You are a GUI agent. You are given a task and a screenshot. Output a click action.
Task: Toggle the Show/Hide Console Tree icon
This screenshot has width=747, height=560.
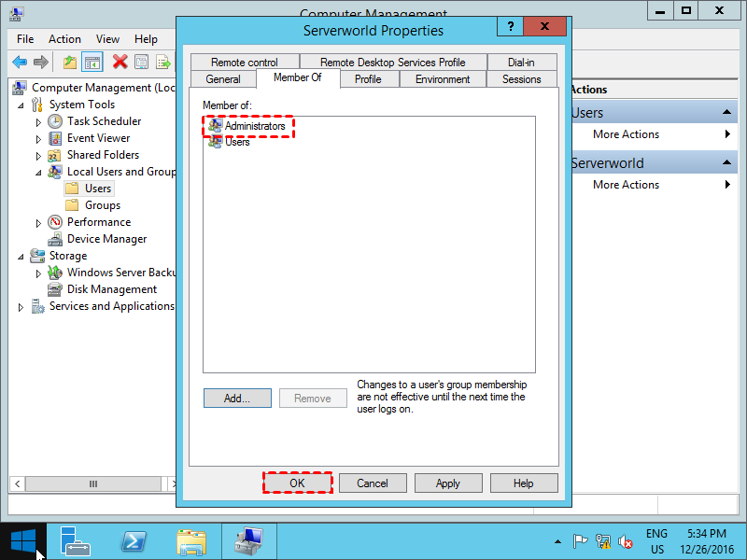pyautogui.click(x=92, y=62)
